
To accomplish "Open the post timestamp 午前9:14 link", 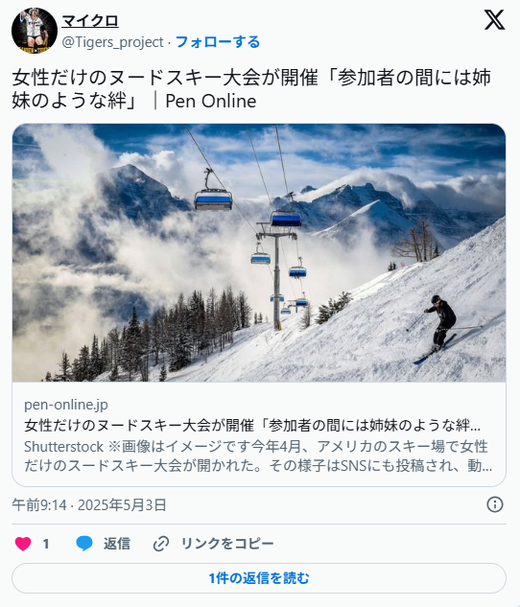I will (x=89, y=505).
